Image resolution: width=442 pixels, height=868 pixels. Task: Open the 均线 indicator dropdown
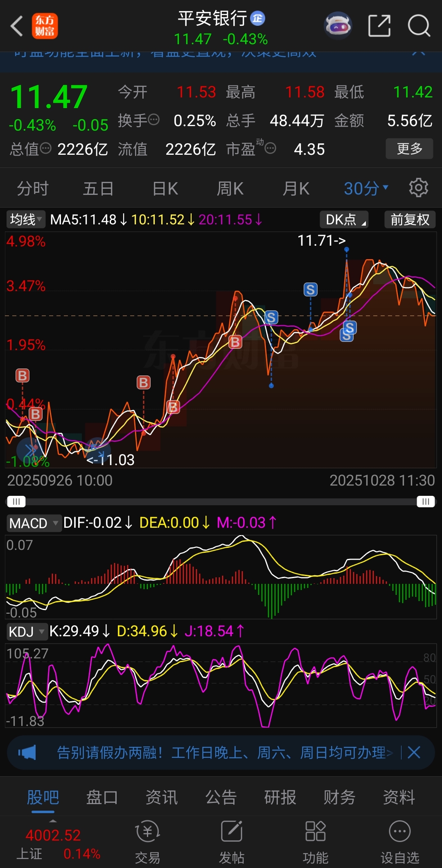pos(26,219)
